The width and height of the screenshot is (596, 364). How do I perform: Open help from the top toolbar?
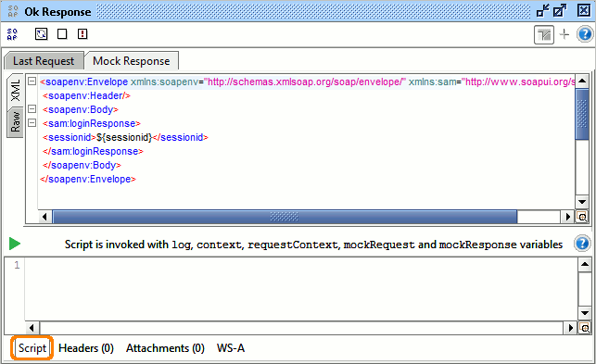[x=585, y=34]
